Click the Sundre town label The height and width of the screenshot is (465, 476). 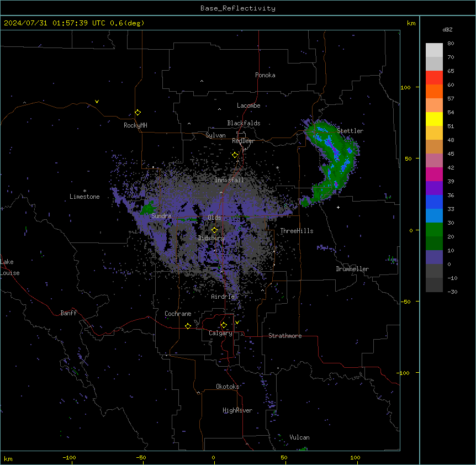pos(161,216)
